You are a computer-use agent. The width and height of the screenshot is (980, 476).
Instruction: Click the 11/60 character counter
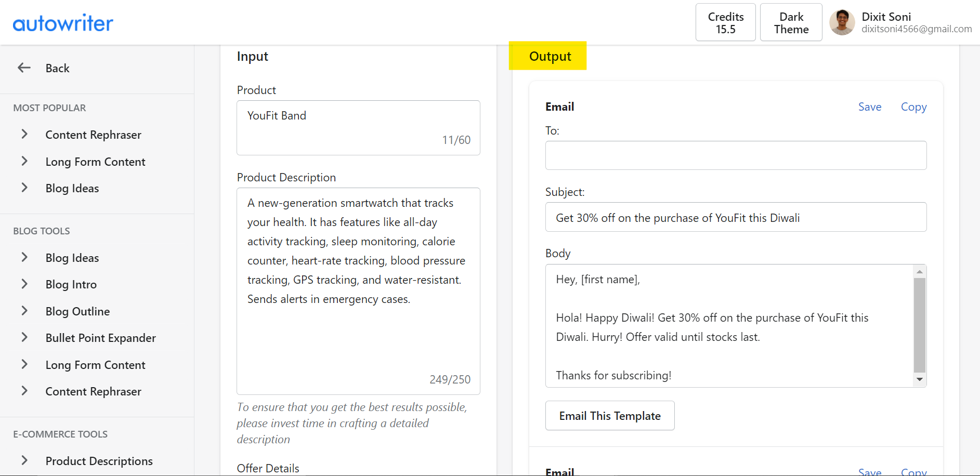456,140
